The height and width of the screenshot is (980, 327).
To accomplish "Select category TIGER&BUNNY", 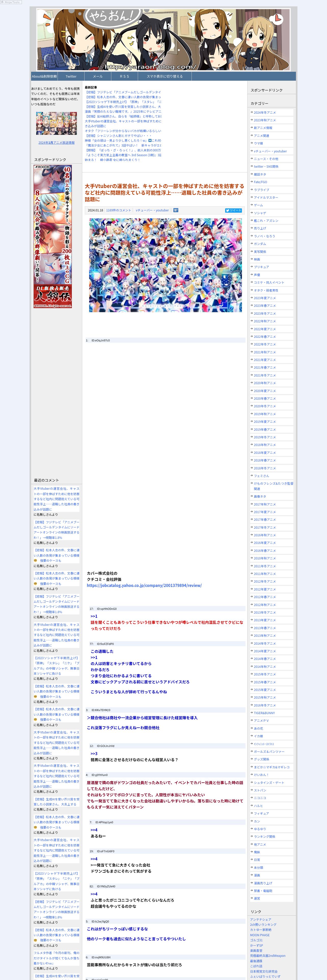I will point(264,713).
